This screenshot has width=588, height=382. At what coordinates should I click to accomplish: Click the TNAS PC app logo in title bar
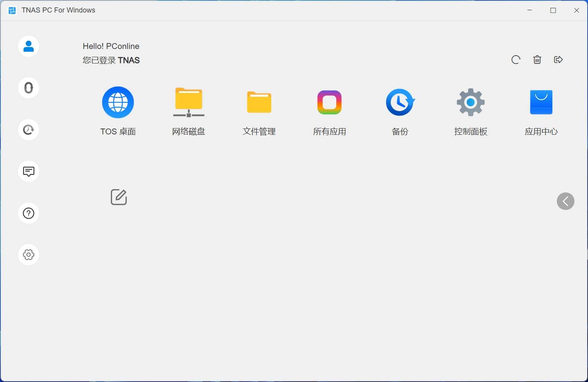tap(12, 11)
